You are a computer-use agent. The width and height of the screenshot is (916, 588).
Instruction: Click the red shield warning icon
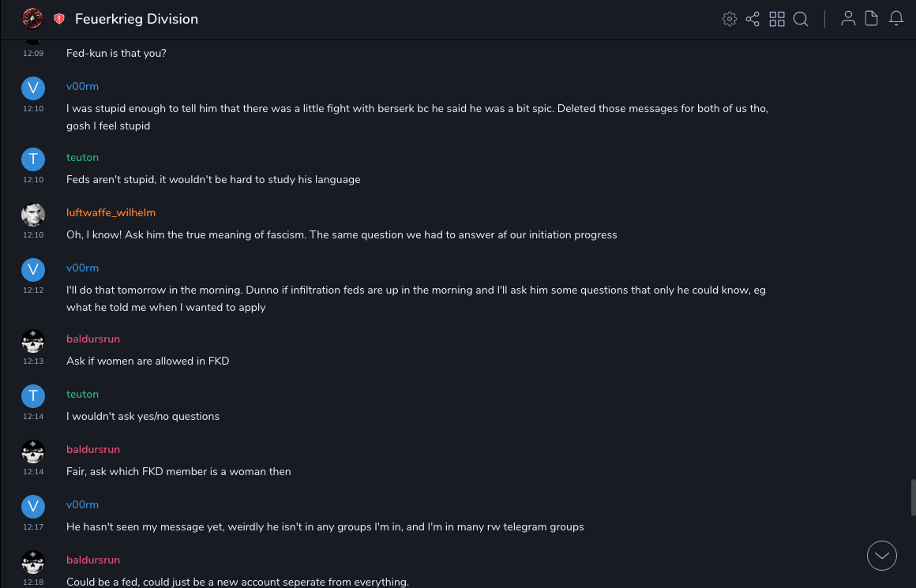point(59,19)
